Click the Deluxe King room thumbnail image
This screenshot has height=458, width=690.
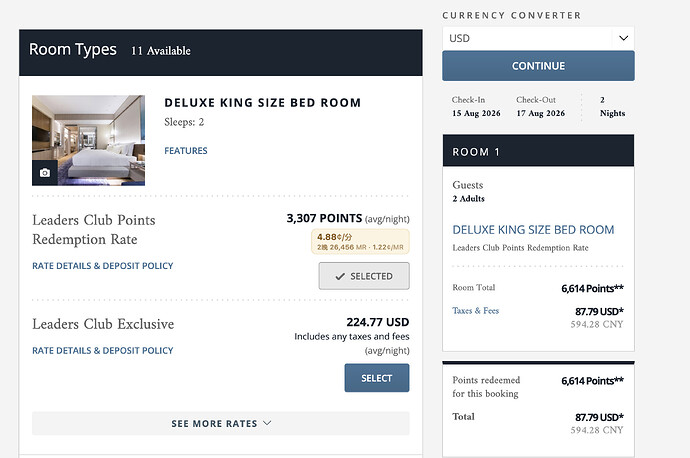tap(88, 140)
